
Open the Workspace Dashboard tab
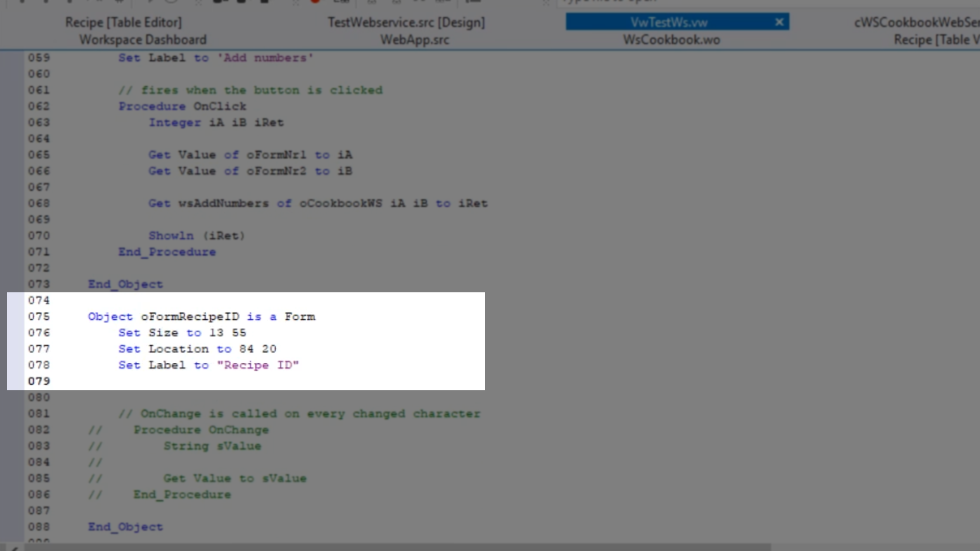pyautogui.click(x=143, y=40)
